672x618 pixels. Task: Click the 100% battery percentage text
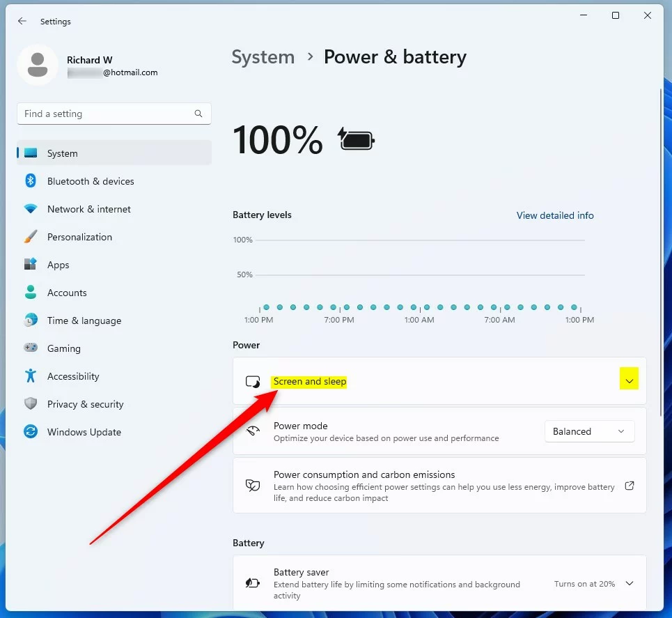pos(277,140)
